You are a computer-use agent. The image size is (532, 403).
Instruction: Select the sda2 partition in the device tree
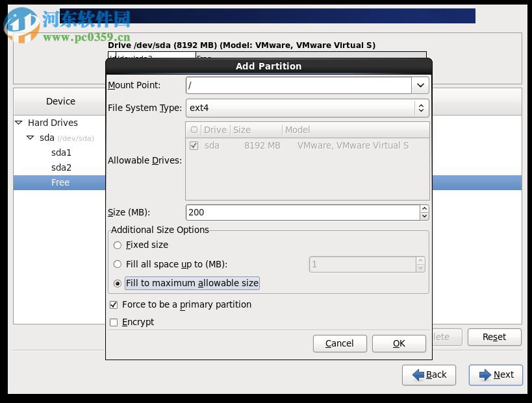coord(61,167)
